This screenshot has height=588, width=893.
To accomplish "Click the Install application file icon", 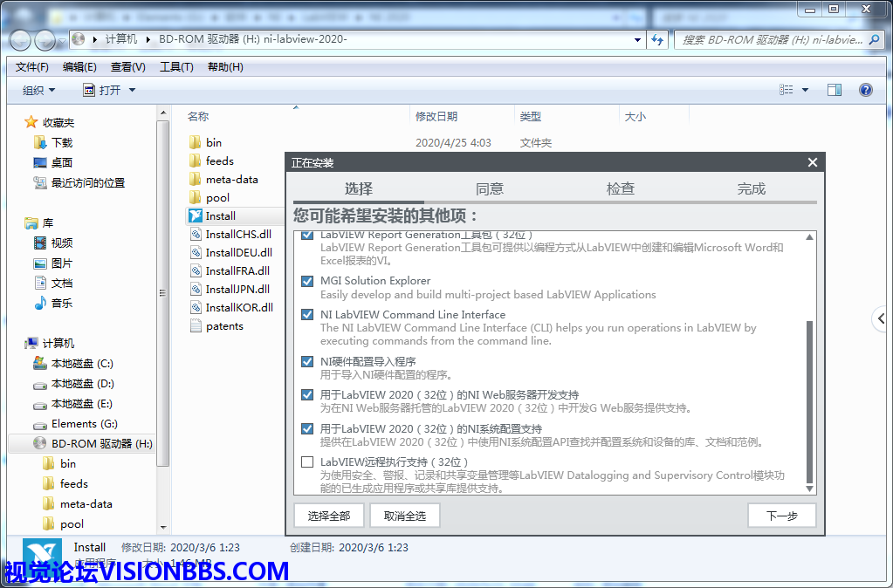I will coord(196,215).
